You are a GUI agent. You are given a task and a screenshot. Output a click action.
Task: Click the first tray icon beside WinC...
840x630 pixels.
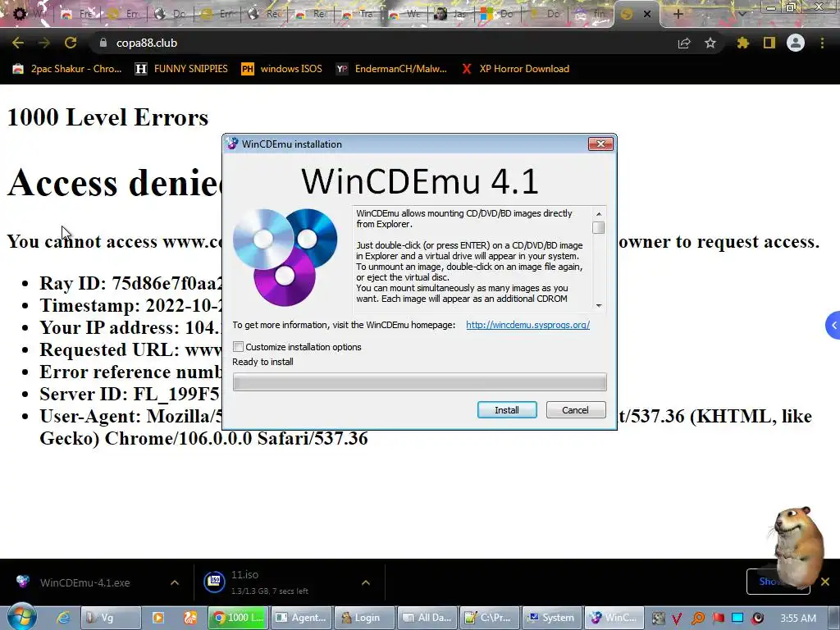[x=658, y=619]
